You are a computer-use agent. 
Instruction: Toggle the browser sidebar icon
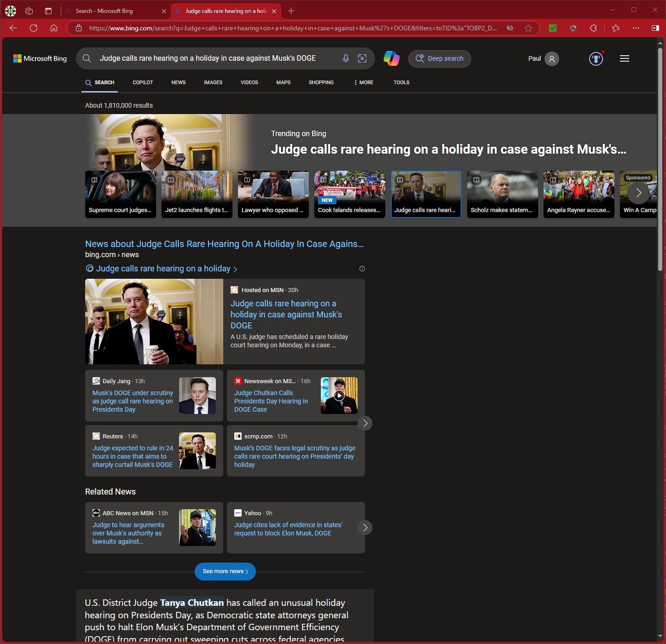[x=655, y=28]
